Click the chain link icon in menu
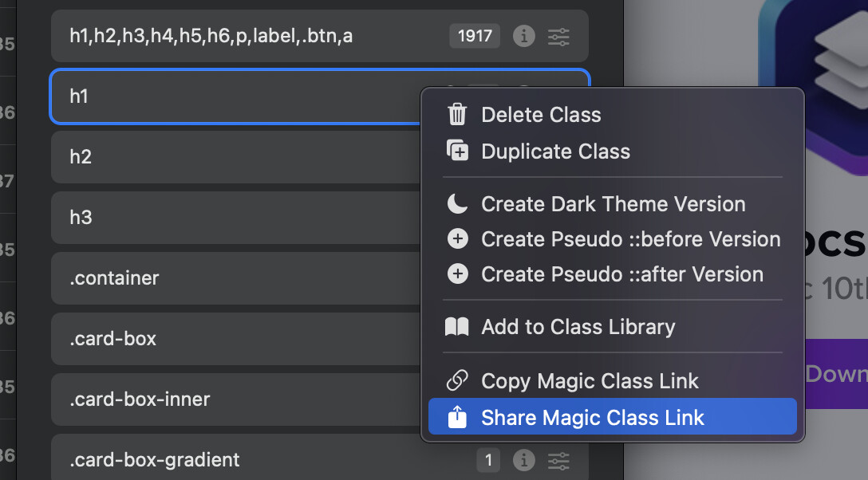 [457, 381]
